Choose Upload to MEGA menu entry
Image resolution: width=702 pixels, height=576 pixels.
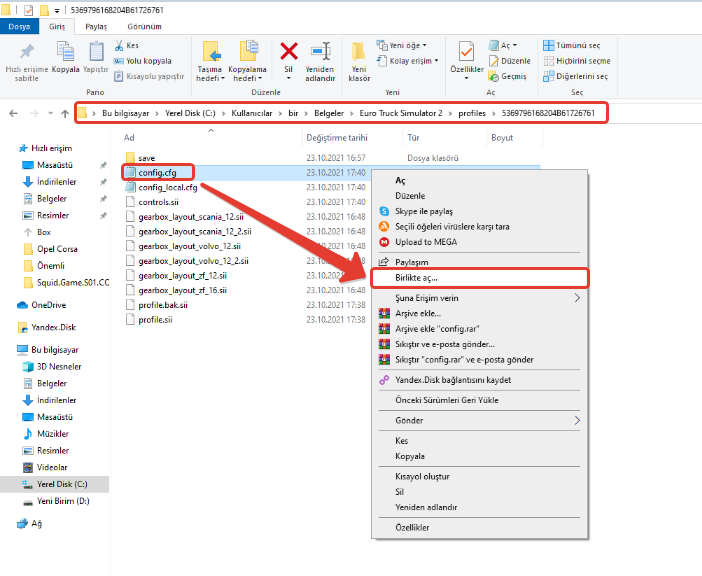coord(479,242)
